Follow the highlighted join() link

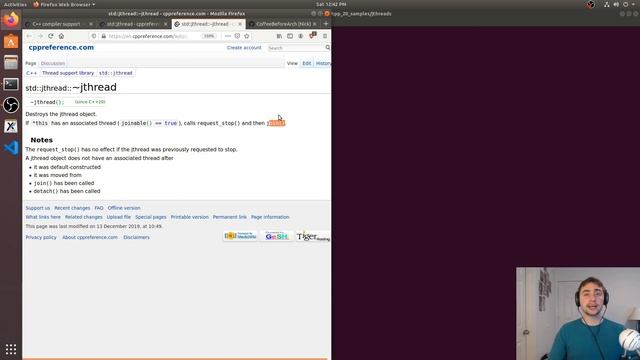pos(276,123)
